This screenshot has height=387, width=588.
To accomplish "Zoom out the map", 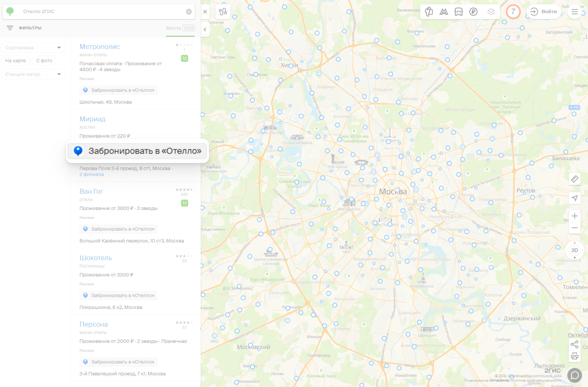I will click(x=574, y=228).
